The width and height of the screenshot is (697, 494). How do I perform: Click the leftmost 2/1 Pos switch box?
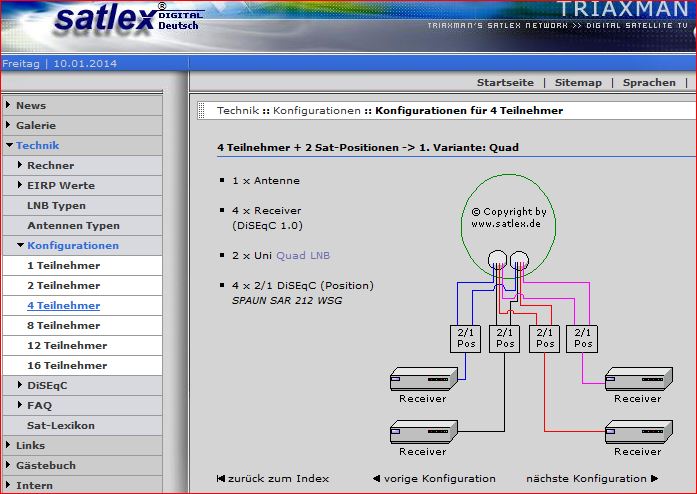pyautogui.click(x=467, y=338)
